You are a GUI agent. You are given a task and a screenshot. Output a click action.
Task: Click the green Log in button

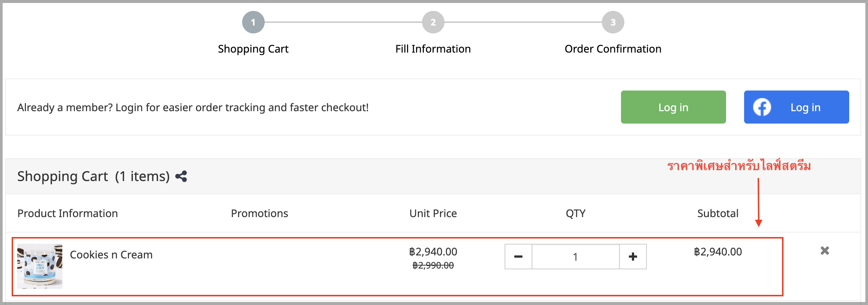(674, 107)
